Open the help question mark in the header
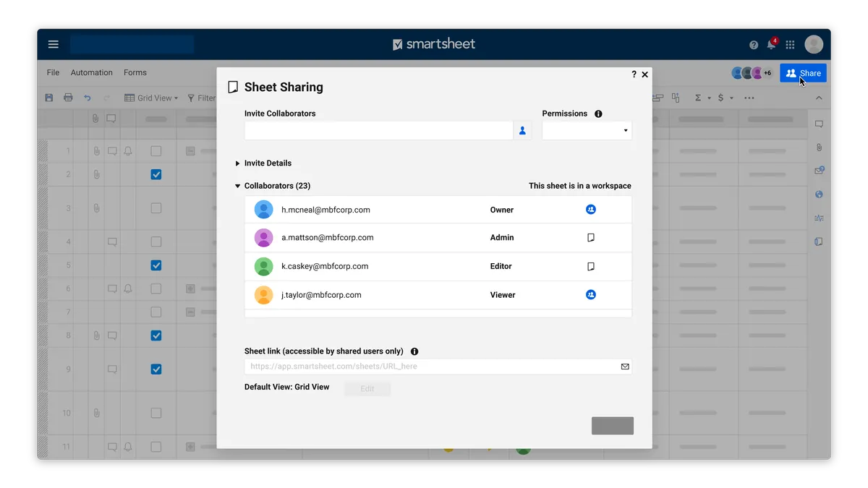Viewport: 868px width, 488px height. (754, 45)
